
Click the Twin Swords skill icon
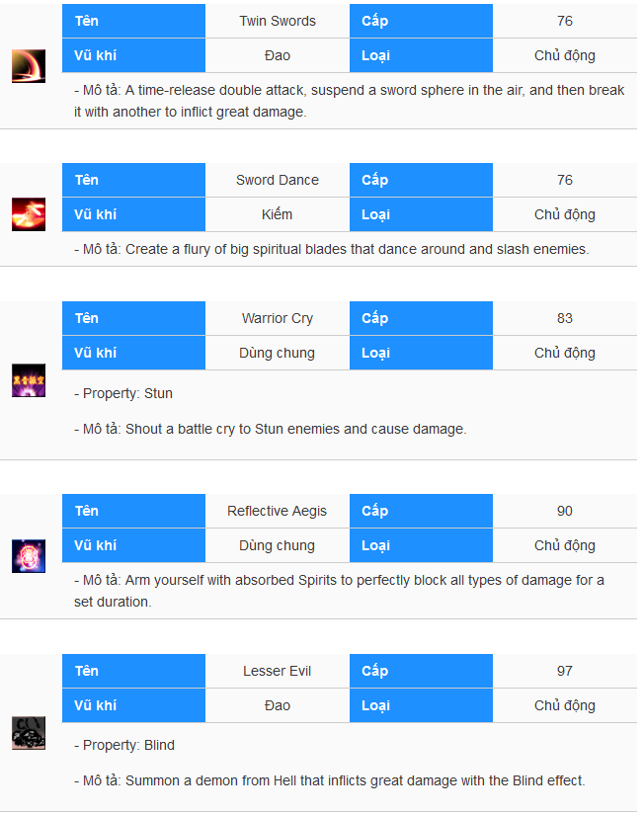(x=29, y=66)
